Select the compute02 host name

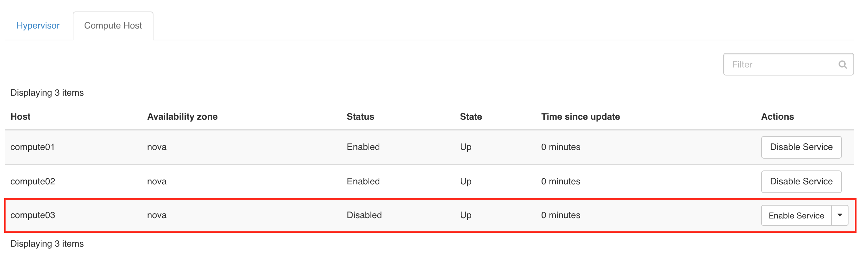tap(33, 181)
